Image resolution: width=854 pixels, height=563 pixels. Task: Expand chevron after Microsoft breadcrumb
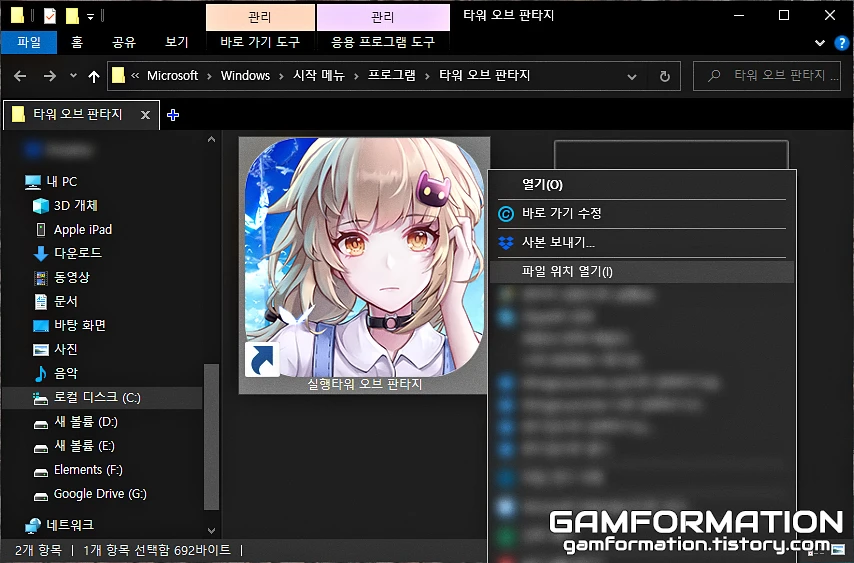pyautogui.click(x=209, y=76)
